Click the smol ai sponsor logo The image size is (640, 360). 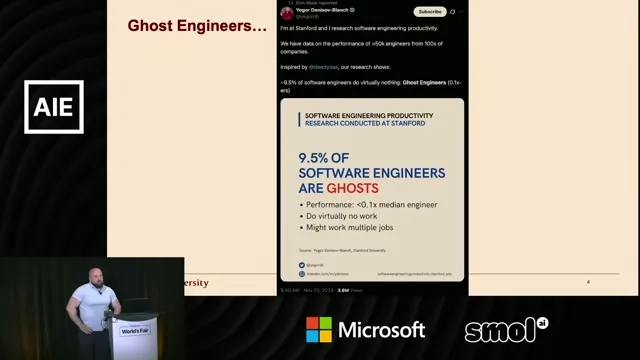click(x=506, y=330)
